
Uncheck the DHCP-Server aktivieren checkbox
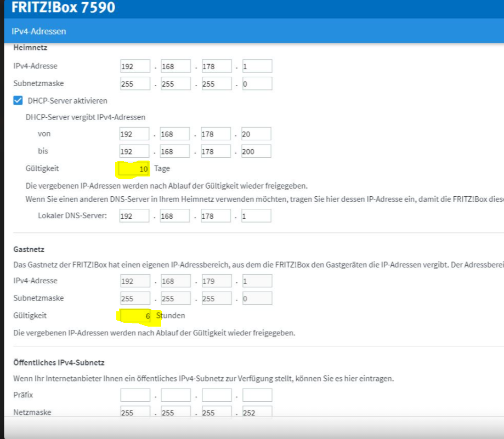[18, 100]
